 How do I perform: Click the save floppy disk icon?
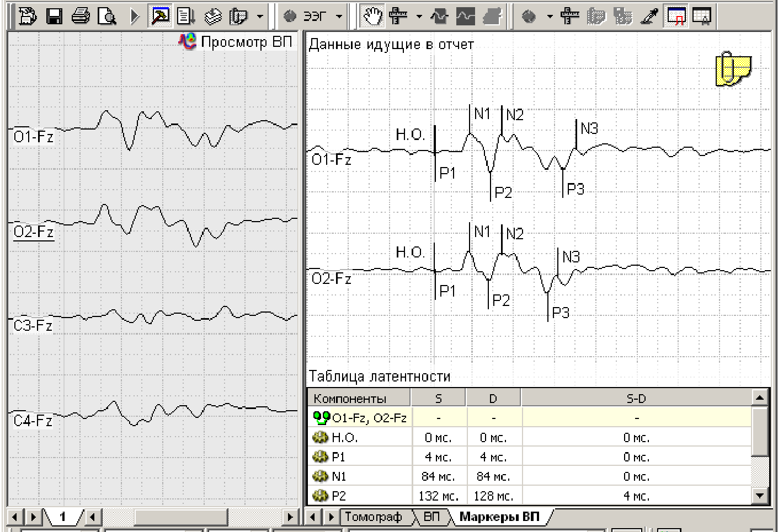point(54,17)
